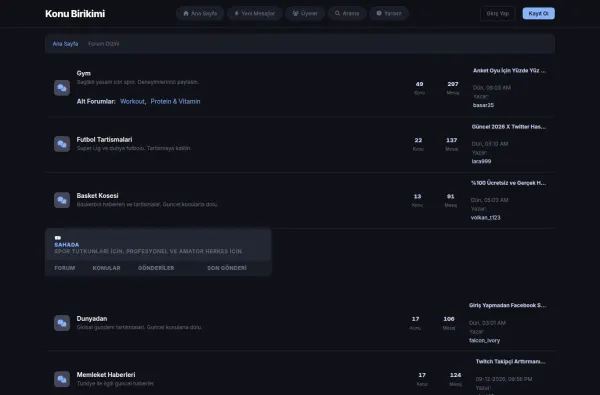The height and width of the screenshot is (395, 600).
Task: Click the house icon in Ana Sayfa nav
Action: (186, 13)
